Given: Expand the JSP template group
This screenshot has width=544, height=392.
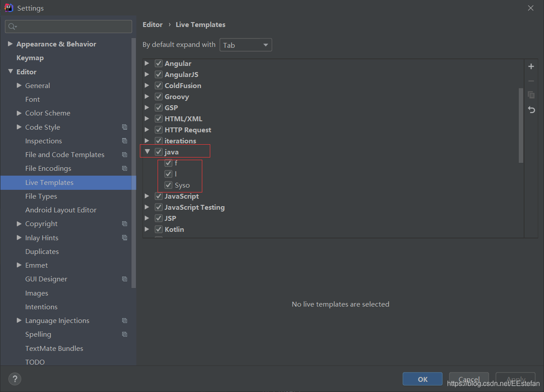Looking at the screenshot, I should [x=147, y=218].
